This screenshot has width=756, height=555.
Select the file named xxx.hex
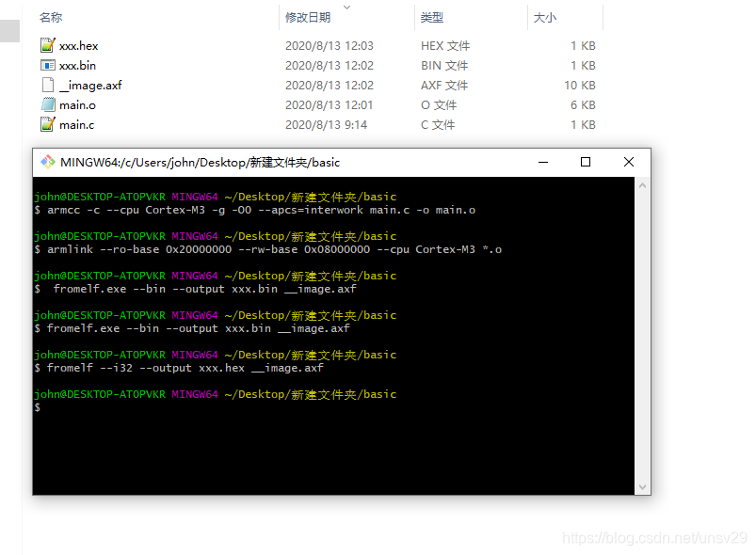[x=78, y=46]
